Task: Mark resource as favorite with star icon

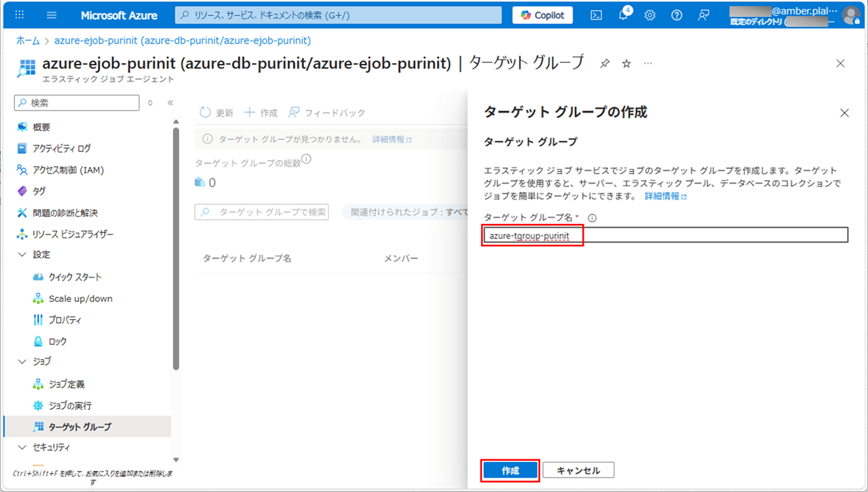Action: 626,63
